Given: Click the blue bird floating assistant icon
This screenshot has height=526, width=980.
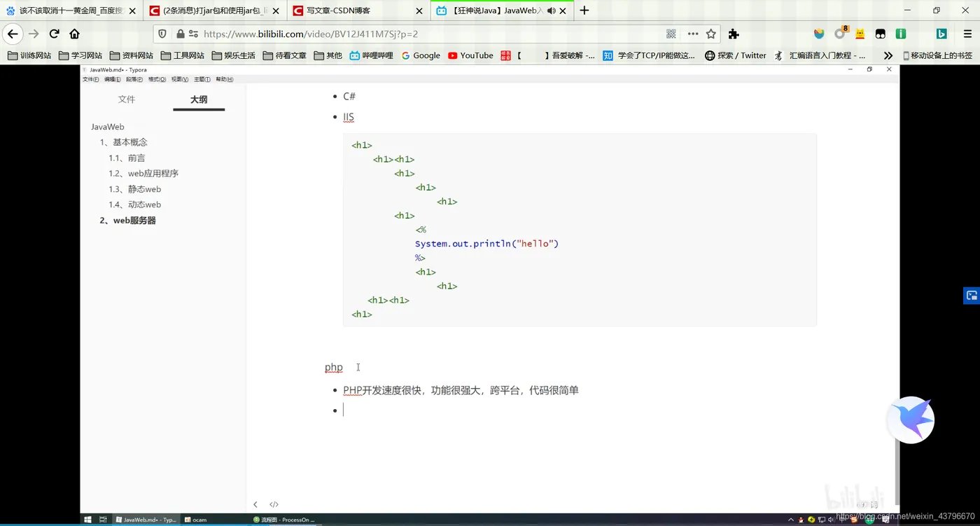Looking at the screenshot, I should pyautogui.click(x=911, y=420).
